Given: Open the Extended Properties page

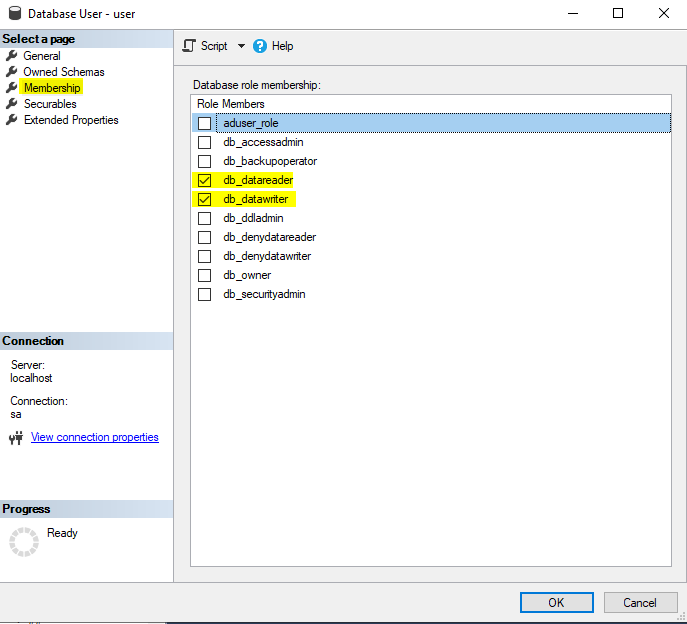Looking at the screenshot, I should coord(71,120).
